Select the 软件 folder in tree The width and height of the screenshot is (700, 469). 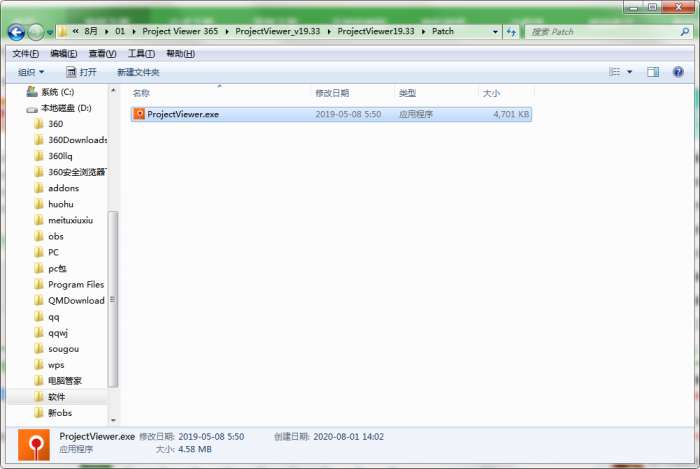point(50,397)
